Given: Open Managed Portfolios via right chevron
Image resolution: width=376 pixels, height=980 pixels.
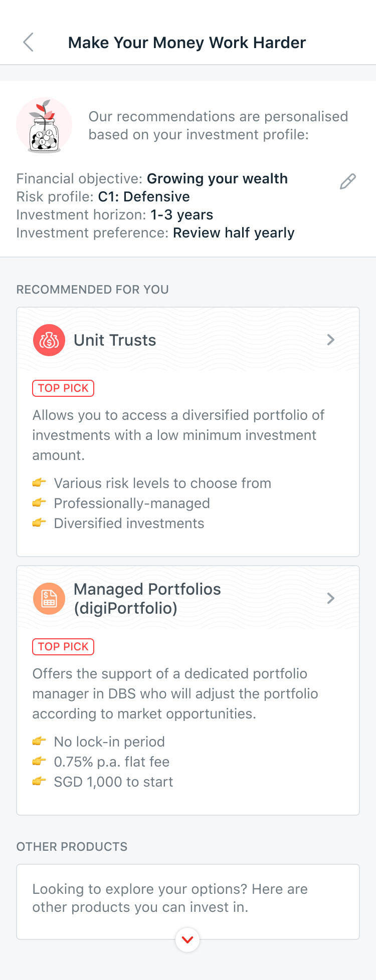Looking at the screenshot, I should pos(331,598).
